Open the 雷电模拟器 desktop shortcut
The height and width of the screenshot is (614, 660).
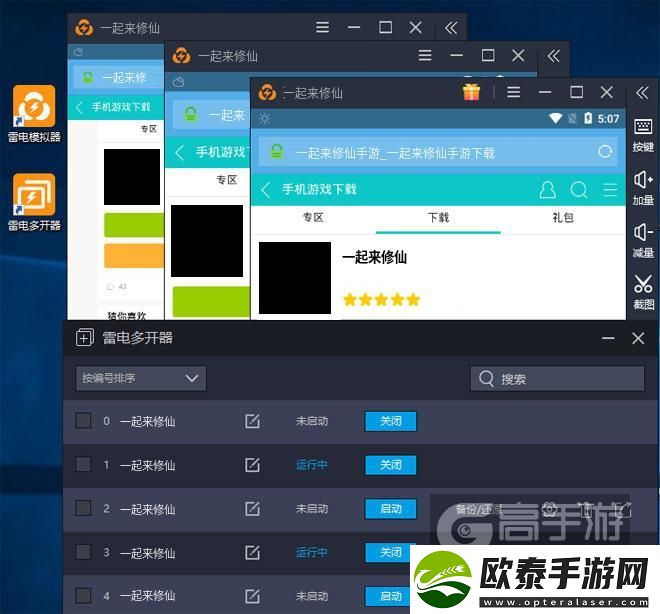click(x=34, y=114)
